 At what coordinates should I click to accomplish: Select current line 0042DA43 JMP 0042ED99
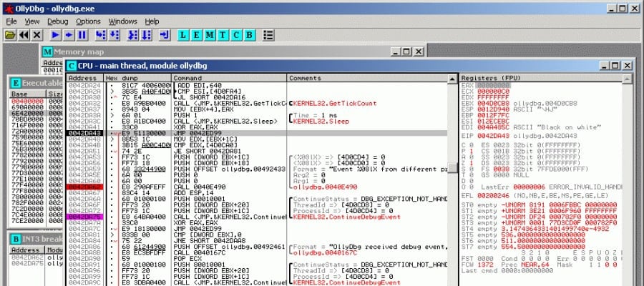point(257,133)
